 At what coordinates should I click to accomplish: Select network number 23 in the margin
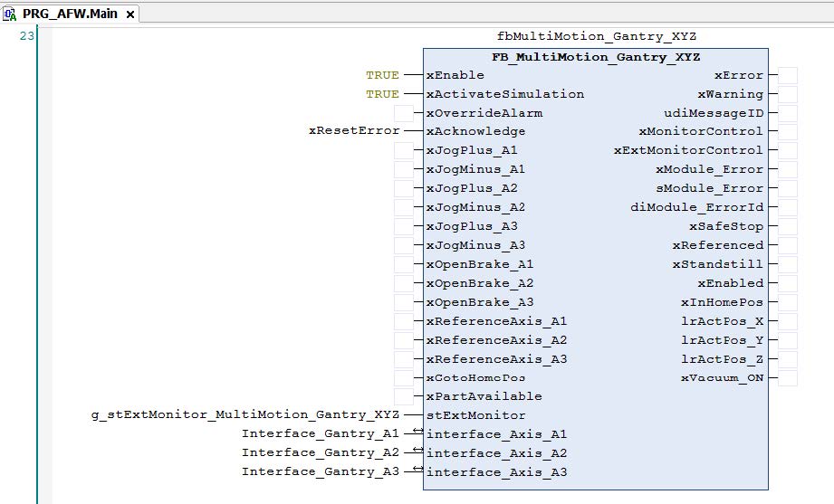tap(27, 36)
